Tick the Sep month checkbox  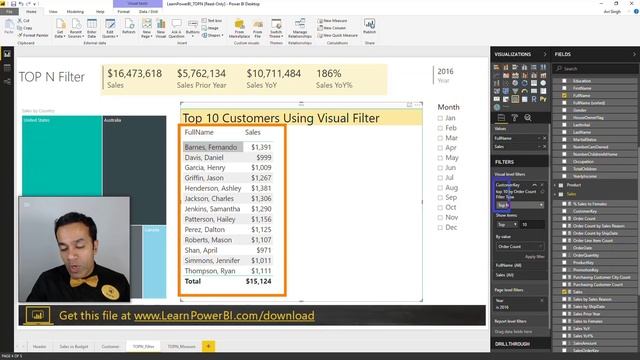coord(440,198)
